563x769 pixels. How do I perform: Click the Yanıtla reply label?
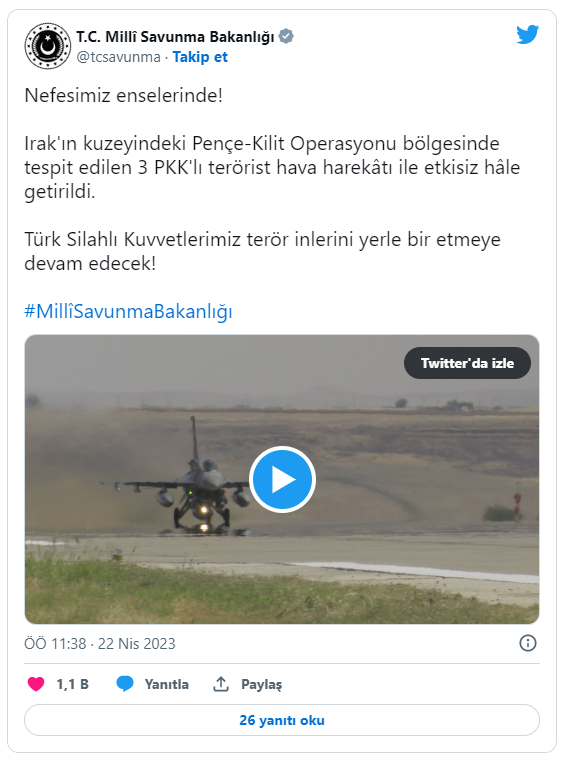tap(166, 684)
